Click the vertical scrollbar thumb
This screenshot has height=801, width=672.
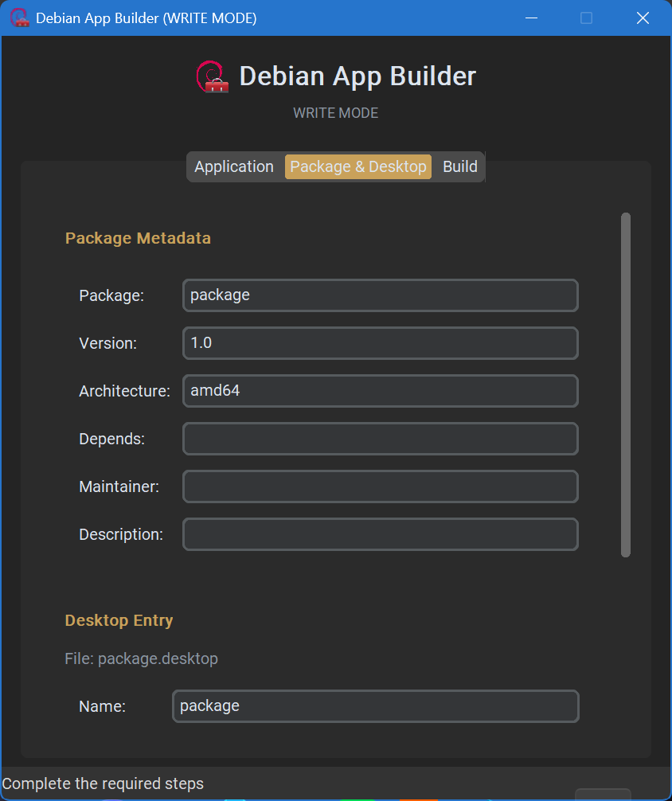pos(626,385)
